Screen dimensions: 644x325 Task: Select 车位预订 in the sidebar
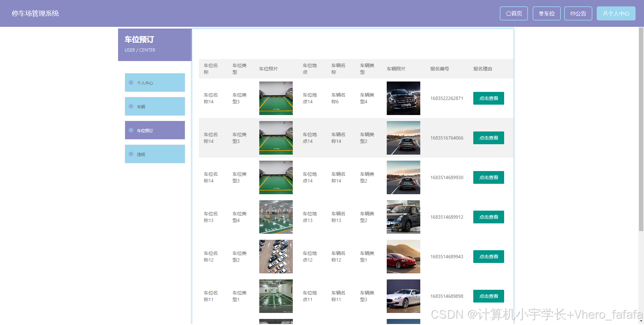(x=155, y=130)
